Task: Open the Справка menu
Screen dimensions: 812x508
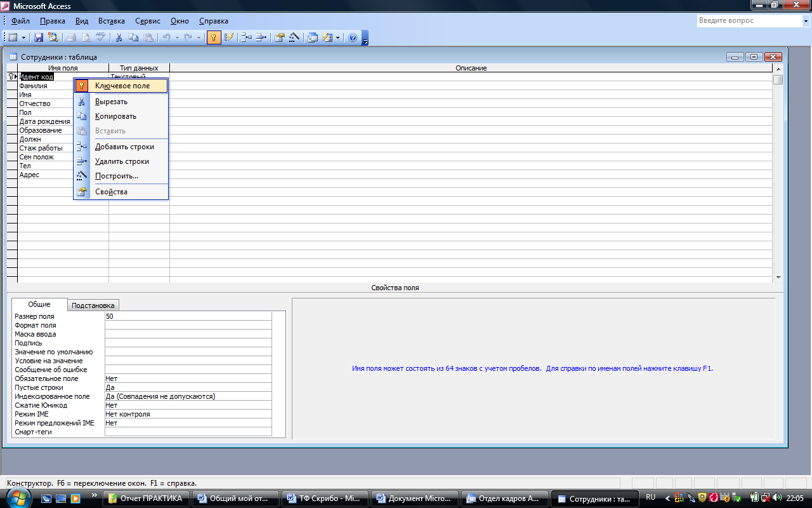Action: point(214,21)
